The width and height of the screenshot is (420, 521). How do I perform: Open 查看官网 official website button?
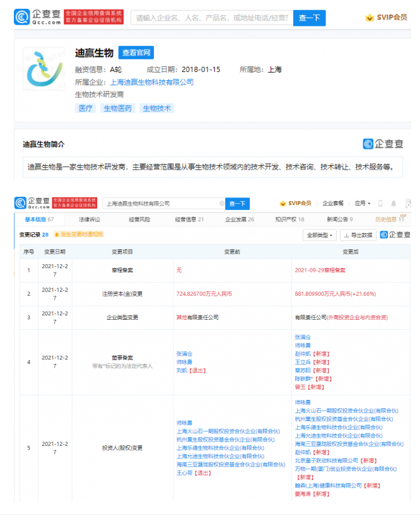[136, 52]
